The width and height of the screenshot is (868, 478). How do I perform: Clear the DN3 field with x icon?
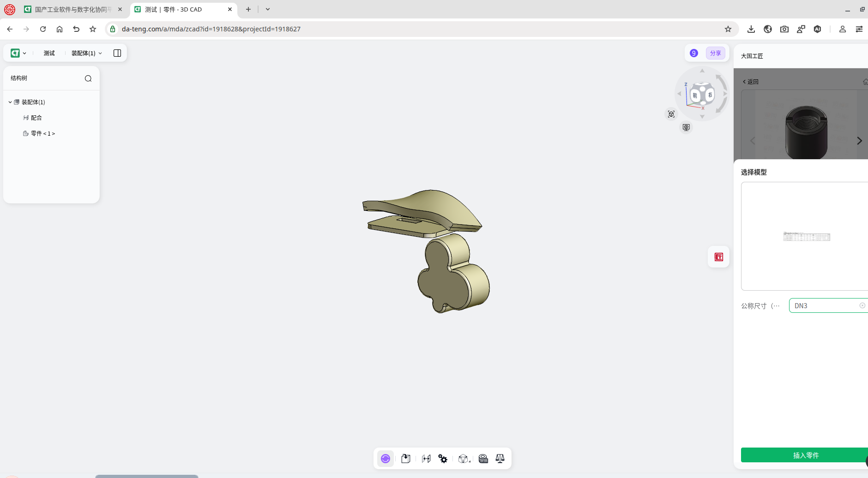[x=862, y=305]
